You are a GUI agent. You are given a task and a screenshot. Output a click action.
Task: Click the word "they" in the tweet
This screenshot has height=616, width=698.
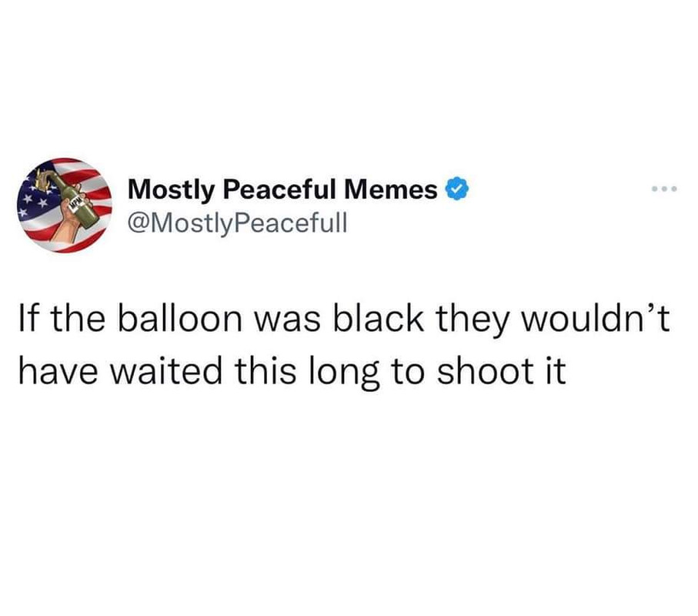click(472, 322)
